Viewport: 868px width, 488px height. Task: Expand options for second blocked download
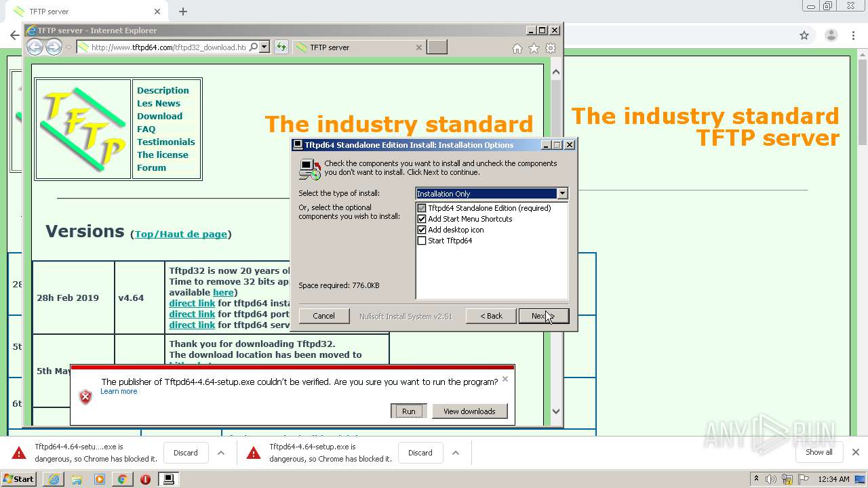(x=456, y=453)
